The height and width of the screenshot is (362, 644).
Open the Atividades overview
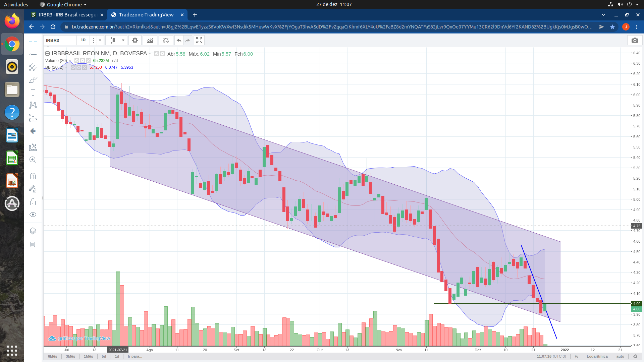click(x=16, y=4)
